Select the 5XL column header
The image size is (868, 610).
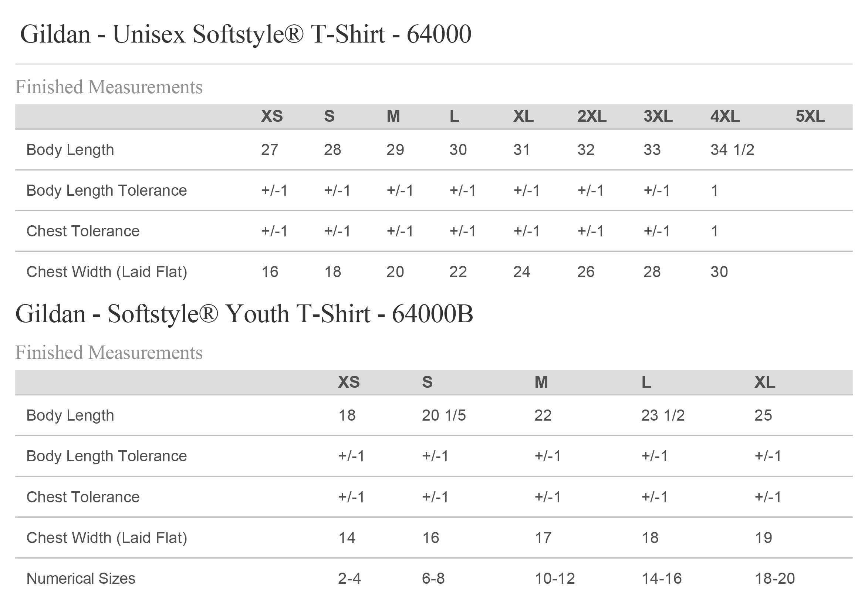click(x=810, y=116)
